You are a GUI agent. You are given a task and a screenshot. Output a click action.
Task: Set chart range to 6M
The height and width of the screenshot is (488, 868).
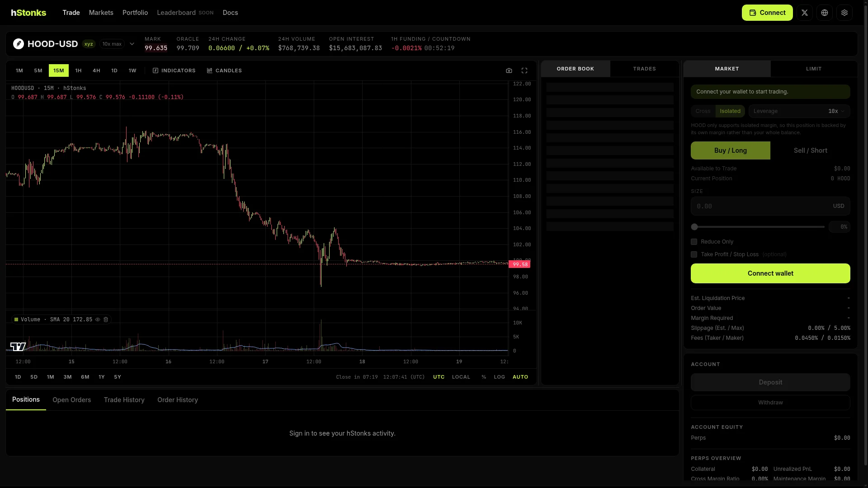tap(85, 377)
